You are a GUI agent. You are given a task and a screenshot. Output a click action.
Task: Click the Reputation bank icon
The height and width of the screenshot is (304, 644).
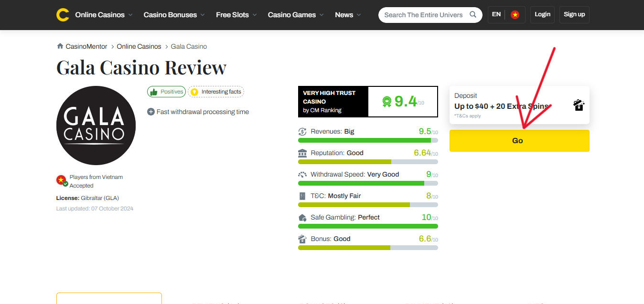tap(302, 153)
